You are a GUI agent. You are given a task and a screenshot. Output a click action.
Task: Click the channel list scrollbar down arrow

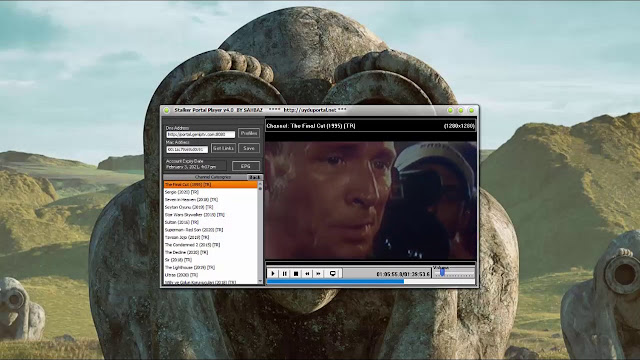tap(260, 281)
